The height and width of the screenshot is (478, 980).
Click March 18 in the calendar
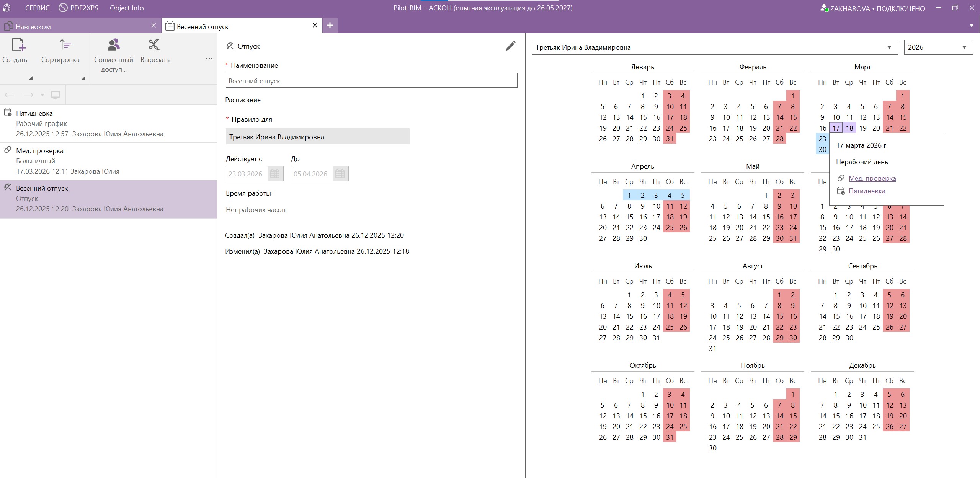(x=849, y=128)
